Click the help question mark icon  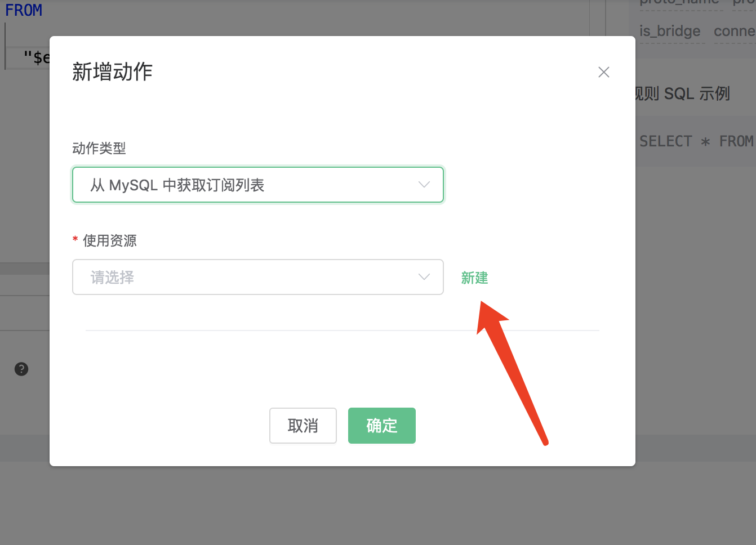coord(21,369)
